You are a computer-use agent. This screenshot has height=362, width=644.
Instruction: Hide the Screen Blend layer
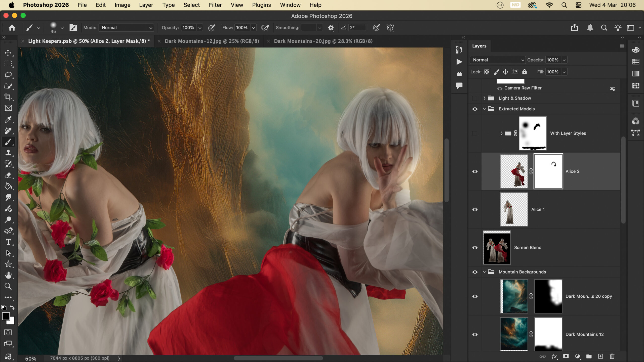pos(475,248)
